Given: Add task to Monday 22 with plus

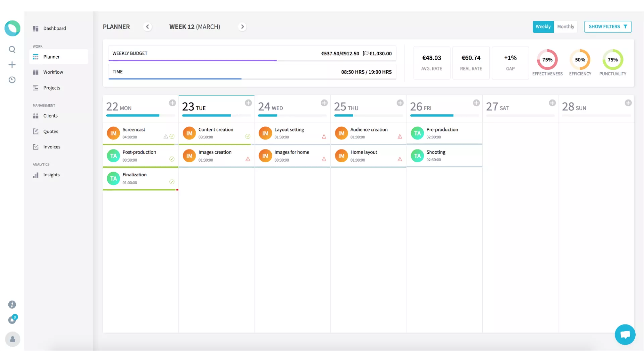Looking at the screenshot, I should point(172,103).
